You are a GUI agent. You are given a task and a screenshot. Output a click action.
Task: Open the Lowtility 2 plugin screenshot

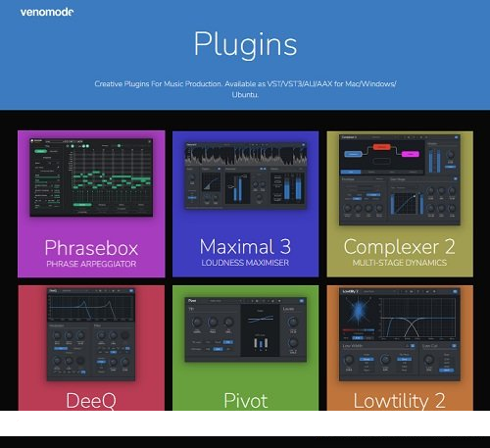(400, 334)
